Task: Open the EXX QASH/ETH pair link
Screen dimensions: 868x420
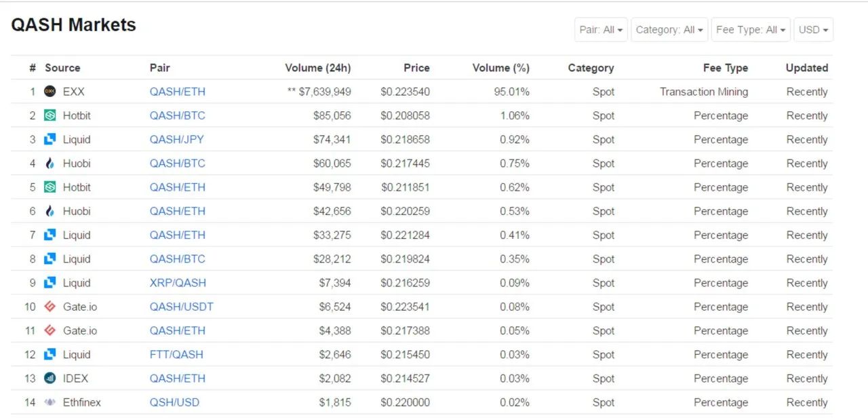Action: coord(178,92)
